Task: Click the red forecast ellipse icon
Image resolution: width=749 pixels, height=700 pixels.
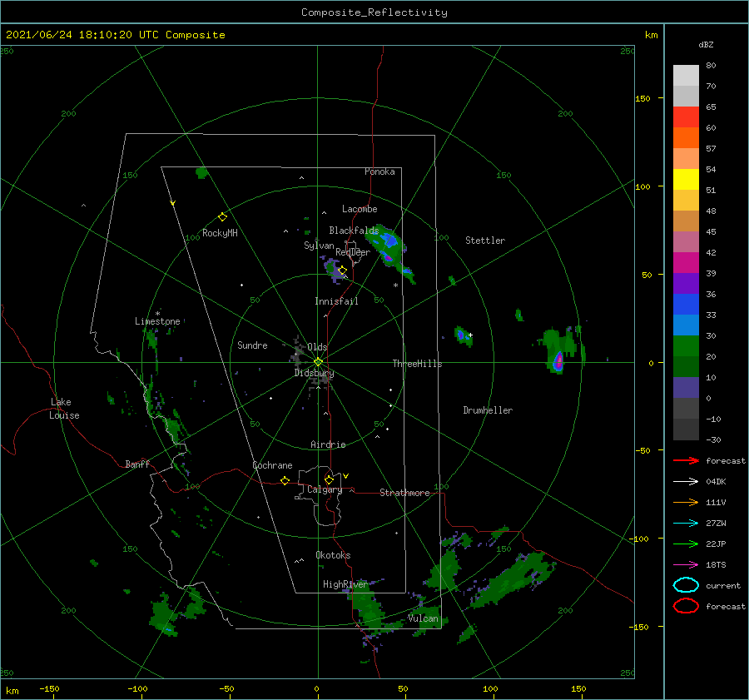Action: (x=686, y=606)
